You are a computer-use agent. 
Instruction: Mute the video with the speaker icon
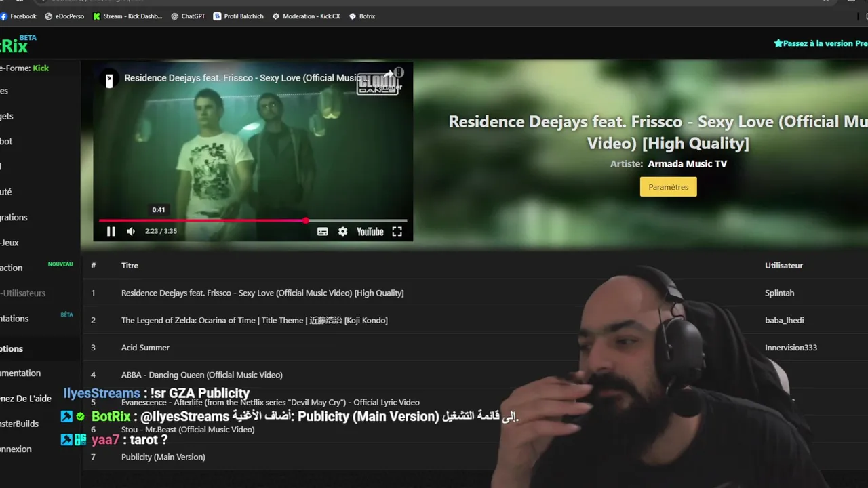[131, 231]
